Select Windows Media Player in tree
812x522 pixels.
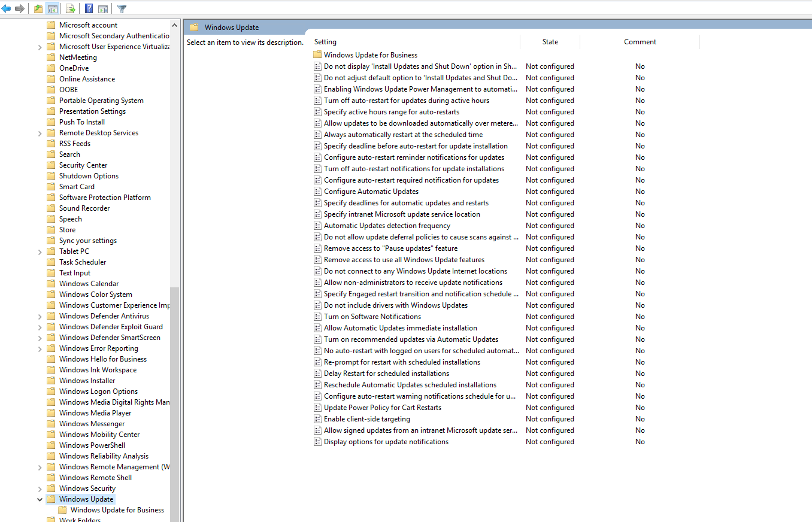[95, 413]
